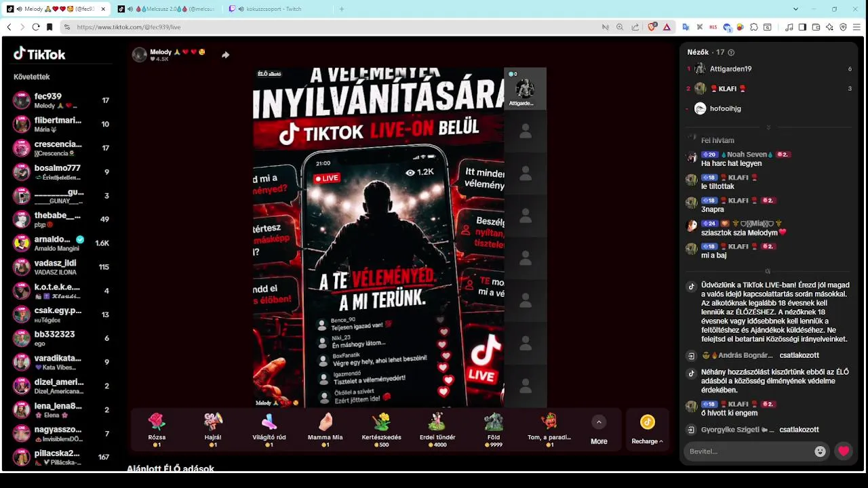Open Brave Leo AI sparkle icon
The width and height of the screenshot is (868, 488).
tap(829, 27)
